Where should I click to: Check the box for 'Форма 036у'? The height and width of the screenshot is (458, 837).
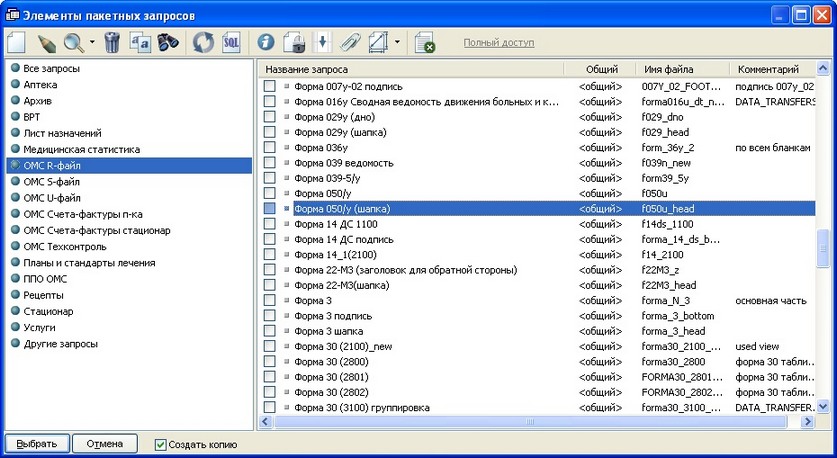point(270,147)
